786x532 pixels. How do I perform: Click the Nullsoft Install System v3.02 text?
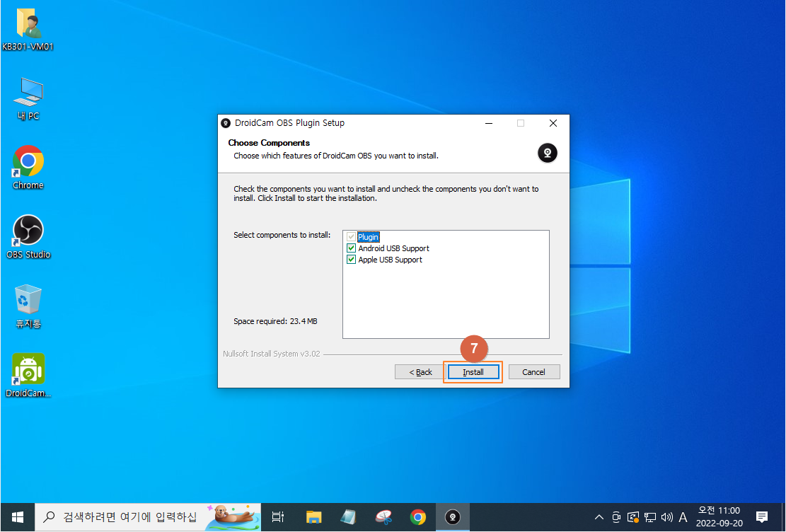[x=271, y=354]
